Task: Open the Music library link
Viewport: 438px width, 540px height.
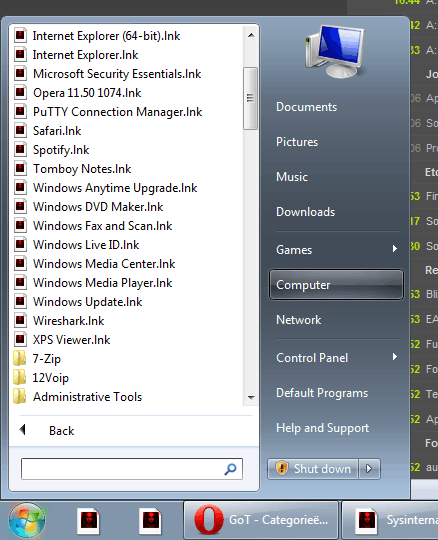Action: click(x=292, y=177)
